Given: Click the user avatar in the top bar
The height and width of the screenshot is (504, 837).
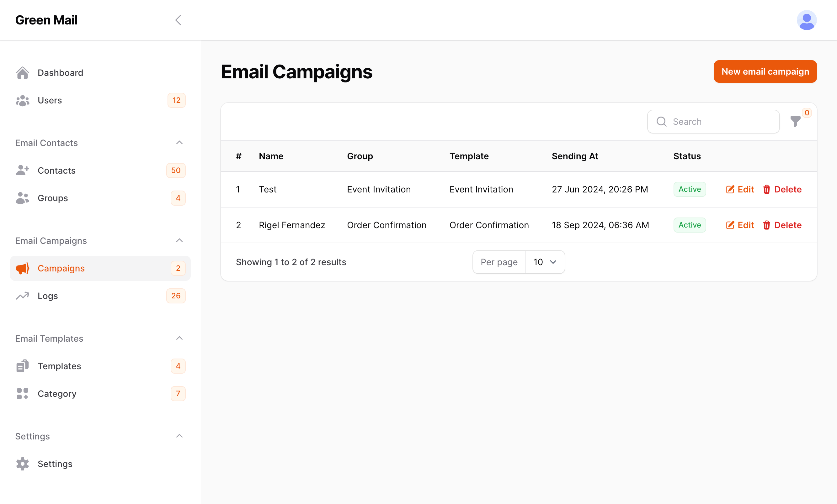Looking at the screenshot, I should pyautogui.click(x=807, y=20).
